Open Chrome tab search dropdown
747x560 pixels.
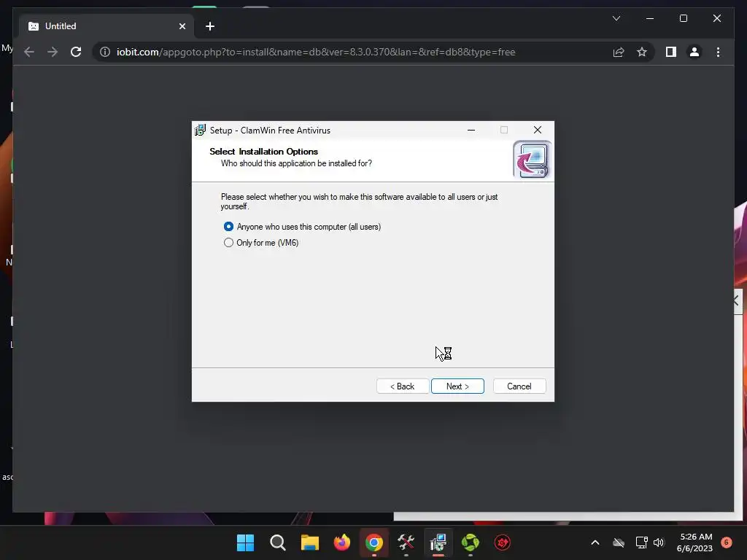(x=616, y=18)
